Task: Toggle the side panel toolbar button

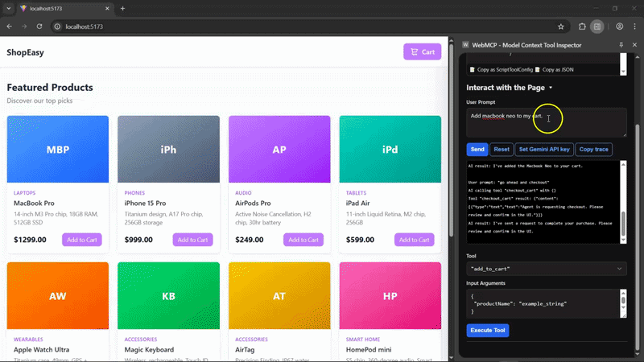Action: (597, 27)
